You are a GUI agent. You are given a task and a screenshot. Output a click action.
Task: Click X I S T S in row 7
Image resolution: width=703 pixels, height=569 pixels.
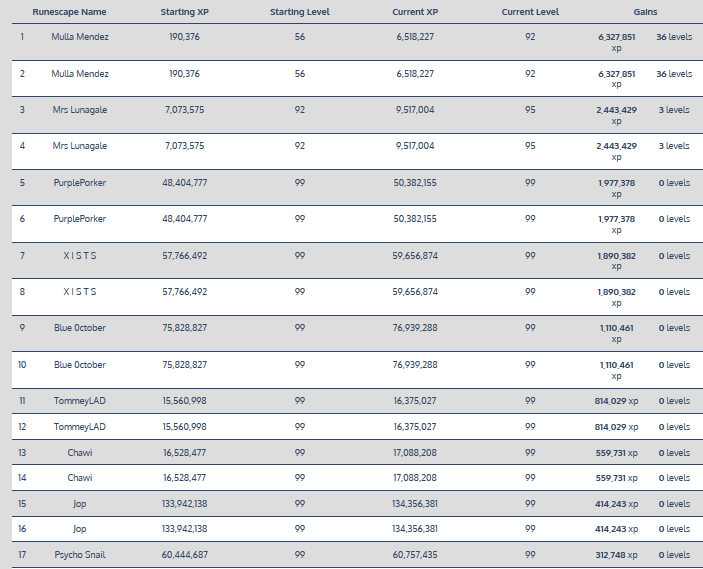80,256
